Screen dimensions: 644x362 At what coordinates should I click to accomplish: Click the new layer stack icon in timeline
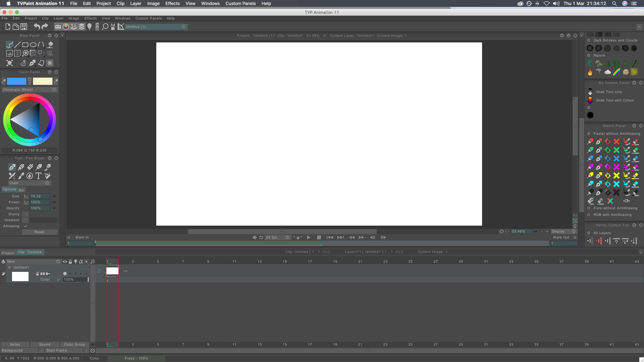click(x=3, y=261)
